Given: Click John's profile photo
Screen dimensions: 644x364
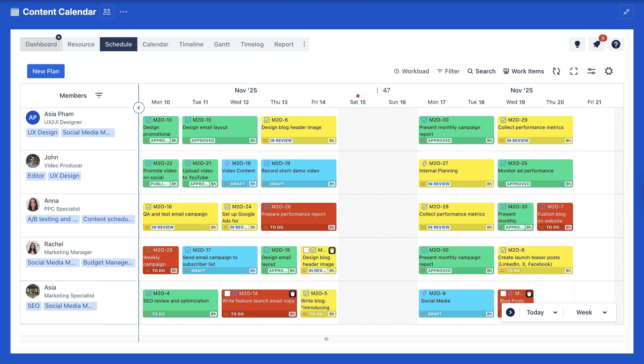Looking at the screenshot, I should pos(33,161).
